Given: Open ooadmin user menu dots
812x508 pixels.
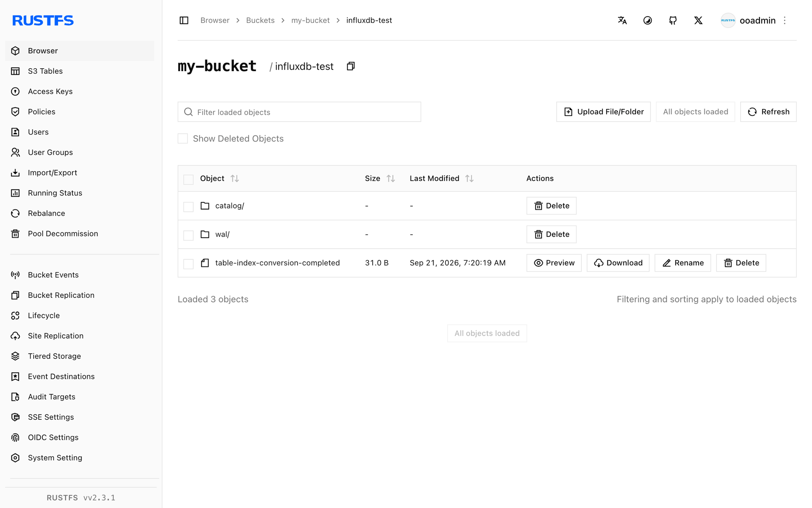Looking at the screenshot, I should (785, 20).
